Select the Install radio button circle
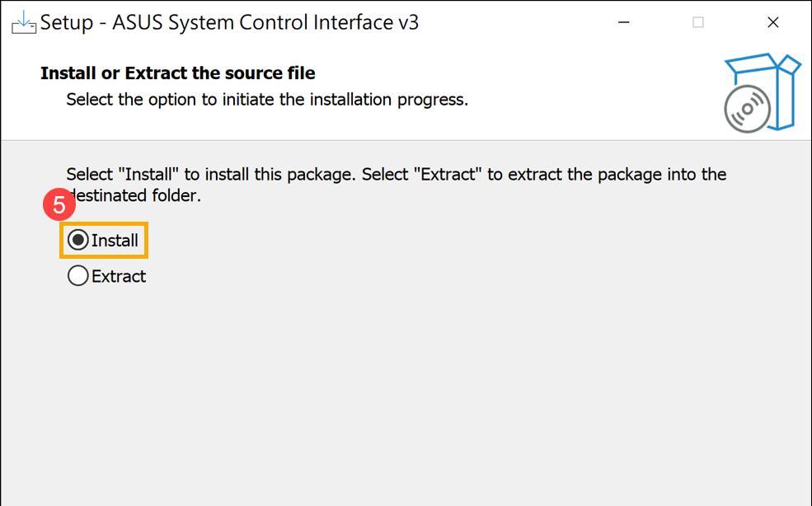 (x=78, y=240)
